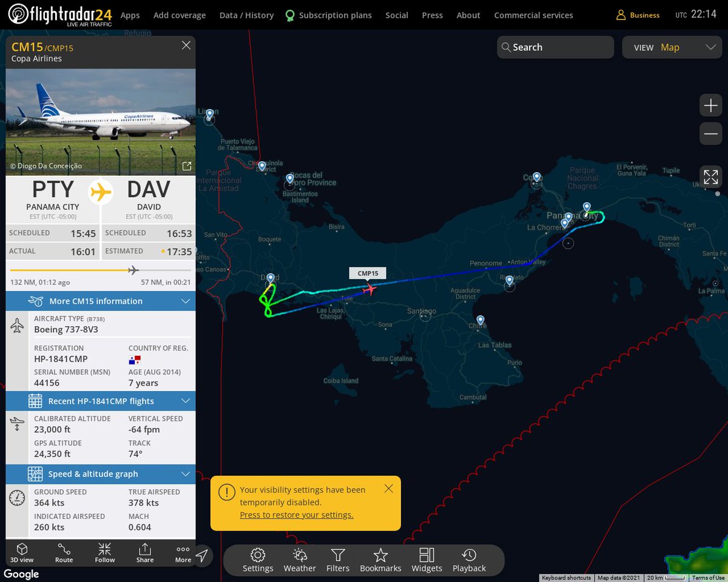
Task: Open the Terms of Use link
Action: [708, 578]
